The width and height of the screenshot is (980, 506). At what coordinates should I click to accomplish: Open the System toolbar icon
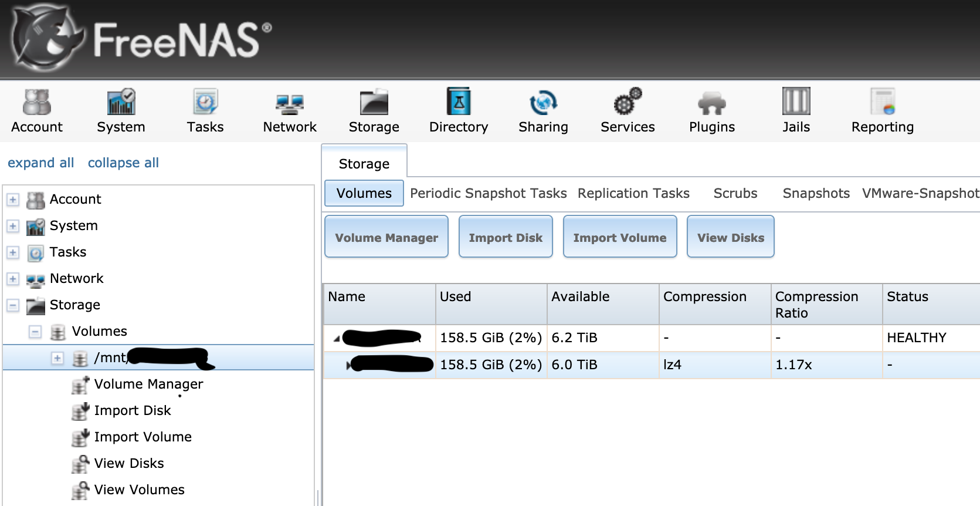click(121, 102)
